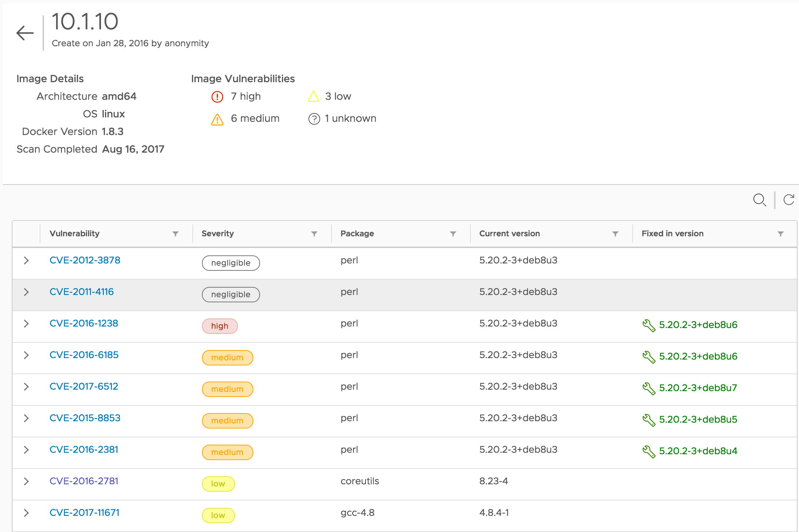Click the yellow low severity triangle icon
Viewport: 799px width, 532px height.
(x=314, y=96)
